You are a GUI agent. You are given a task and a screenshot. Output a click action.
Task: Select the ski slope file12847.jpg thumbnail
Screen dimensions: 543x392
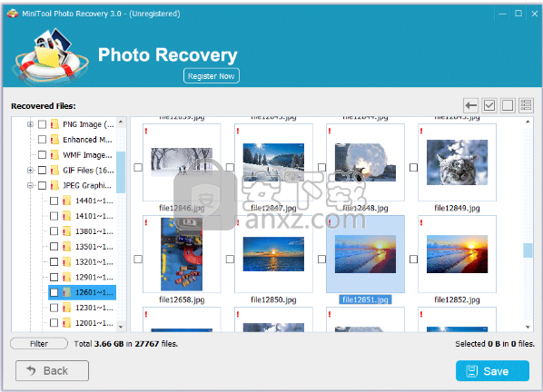[273, 162]
